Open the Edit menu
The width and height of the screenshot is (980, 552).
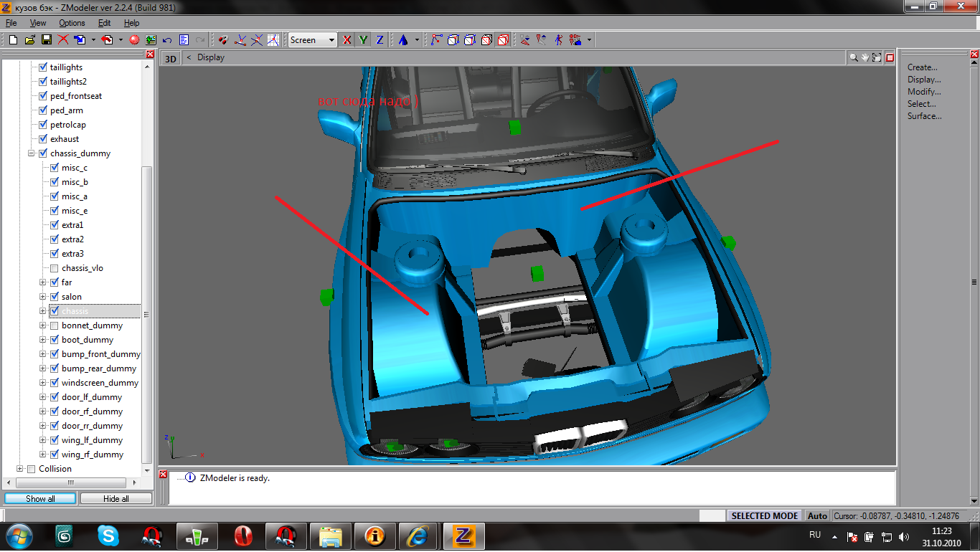[105, 23]
